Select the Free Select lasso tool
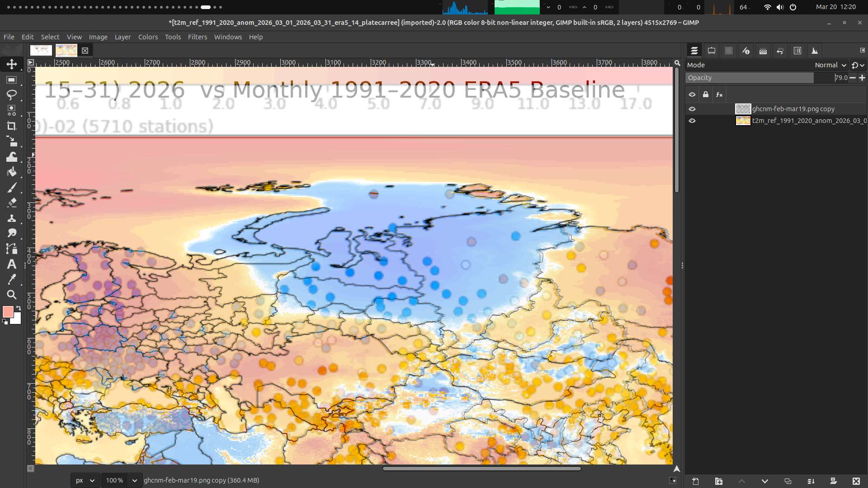868x488 pixels. click(12, 95)
